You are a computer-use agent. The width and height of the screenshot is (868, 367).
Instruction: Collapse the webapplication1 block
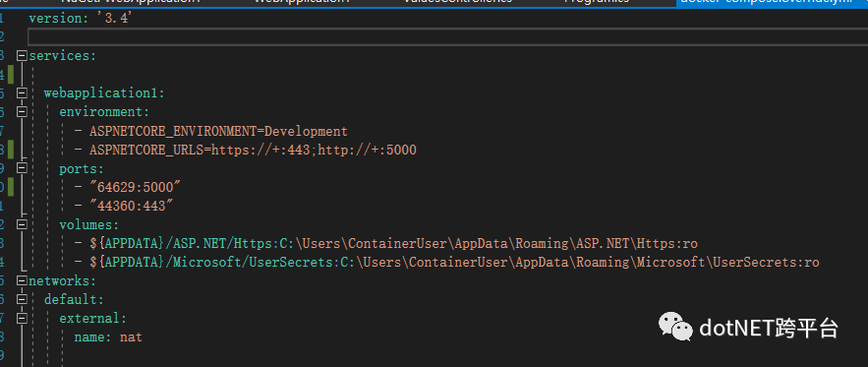[x=23, y=93]
